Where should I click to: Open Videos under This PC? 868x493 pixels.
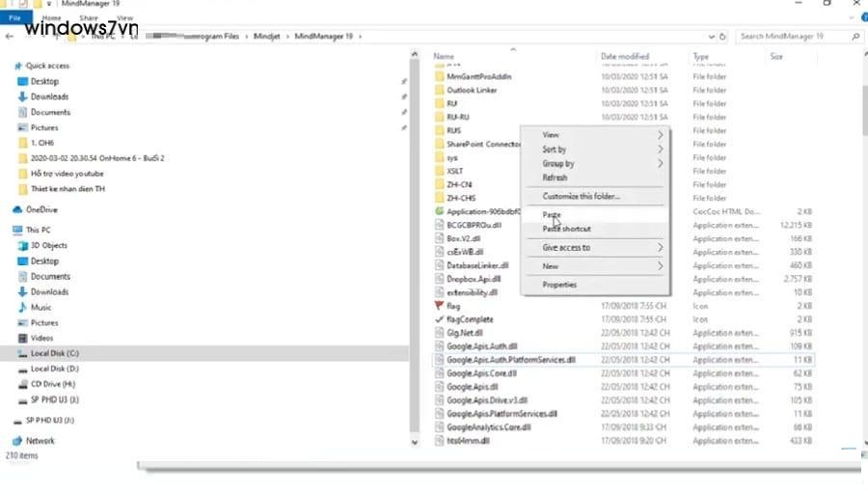pos(42,338)
